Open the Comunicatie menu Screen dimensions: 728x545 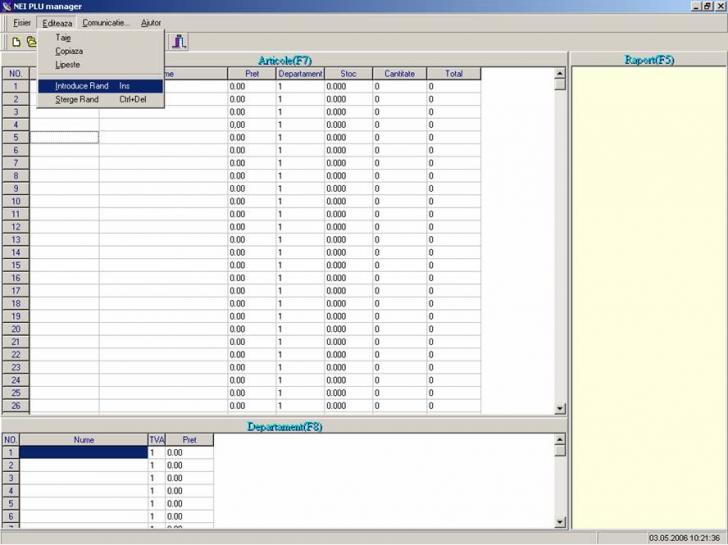coord(106,22)
